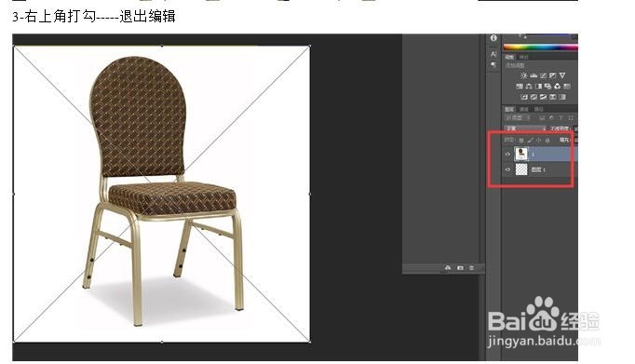Viewport: 635px width, 364px height.
Task: Add a Brightness/Contrast adjustment
Action: tap(524, 75)
